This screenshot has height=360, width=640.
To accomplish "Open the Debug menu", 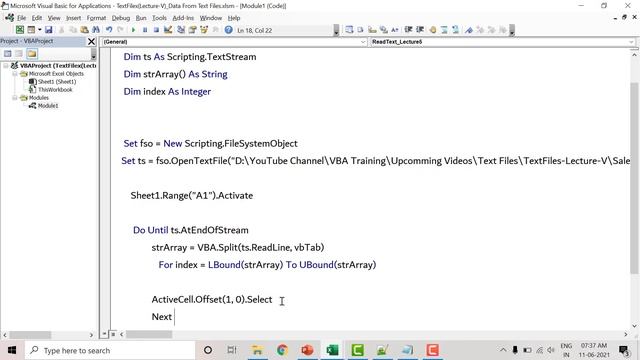I will tap(121, 18).
